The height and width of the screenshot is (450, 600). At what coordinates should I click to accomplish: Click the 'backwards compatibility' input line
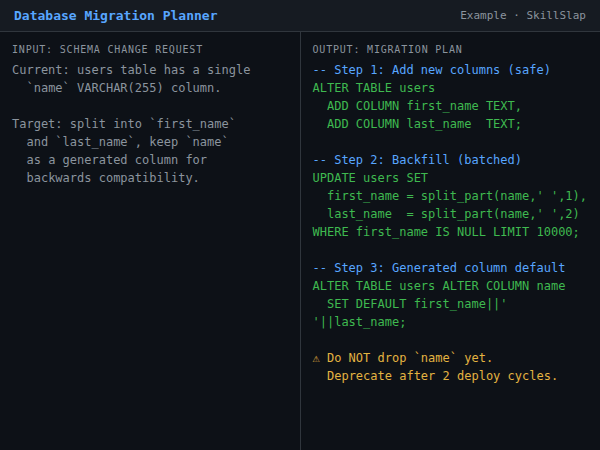tap(113, 178)
